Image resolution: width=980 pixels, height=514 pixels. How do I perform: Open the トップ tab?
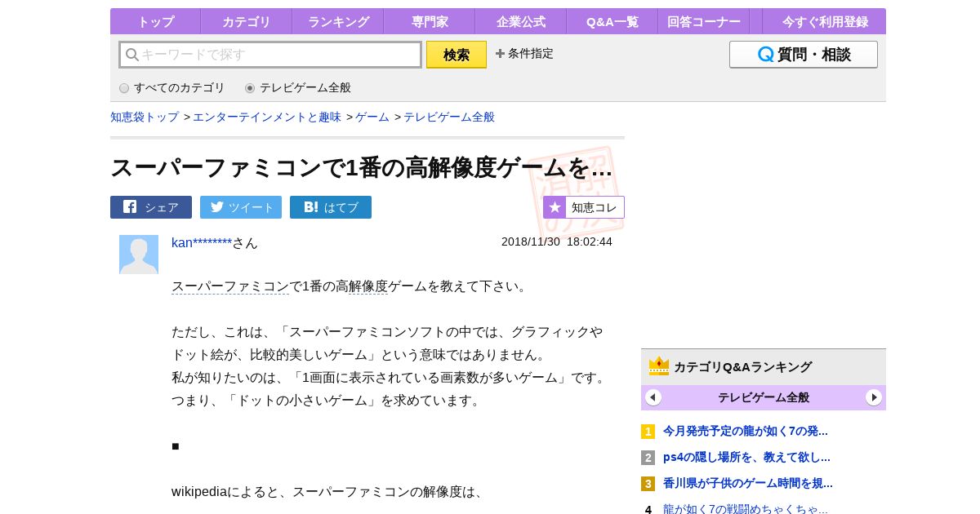tap(155, 21)
